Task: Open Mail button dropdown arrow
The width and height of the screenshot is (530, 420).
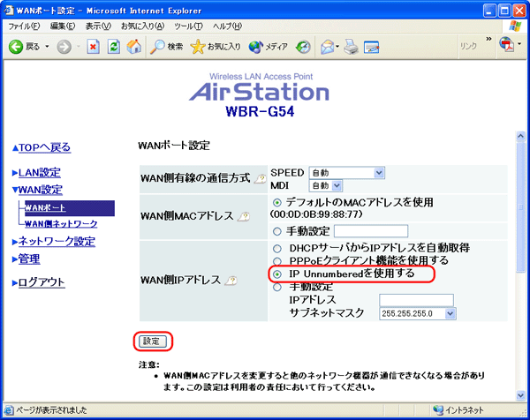Action: 337,46
